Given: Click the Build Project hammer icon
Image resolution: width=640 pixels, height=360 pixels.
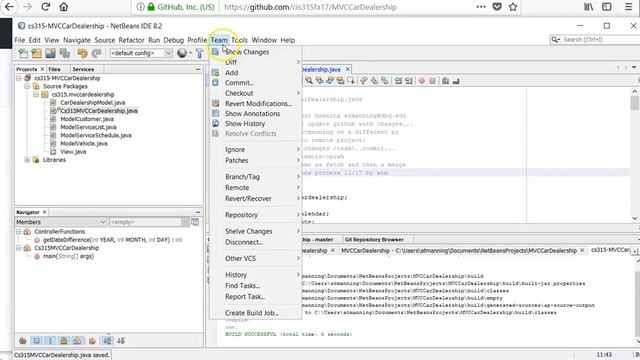Looking at the screenshot, I should click(x=199, y=53).
